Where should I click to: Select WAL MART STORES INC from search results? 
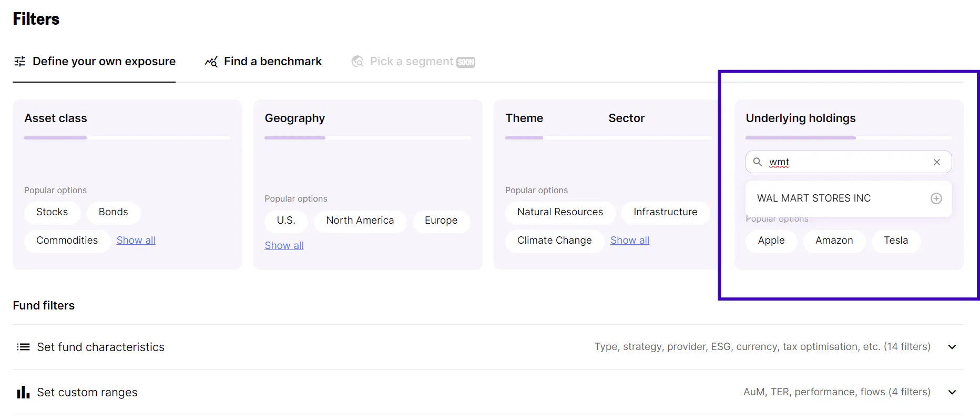coord(813,198)
